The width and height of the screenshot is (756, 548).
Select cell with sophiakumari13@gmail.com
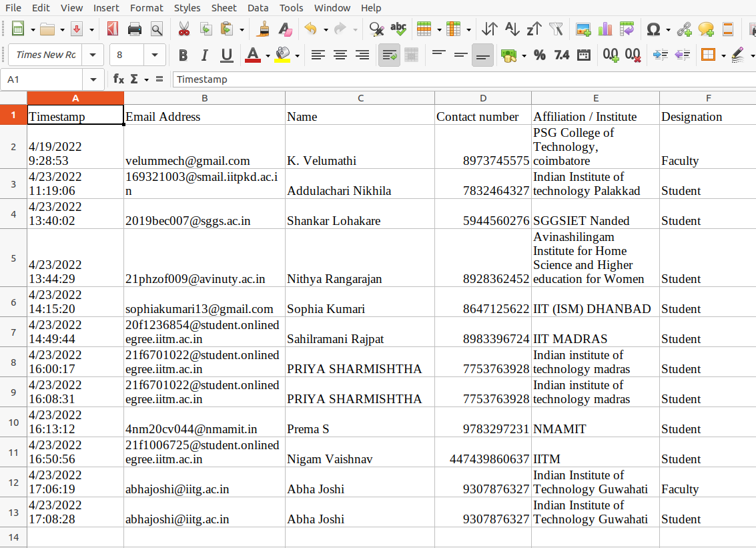[x=204, y=302]
